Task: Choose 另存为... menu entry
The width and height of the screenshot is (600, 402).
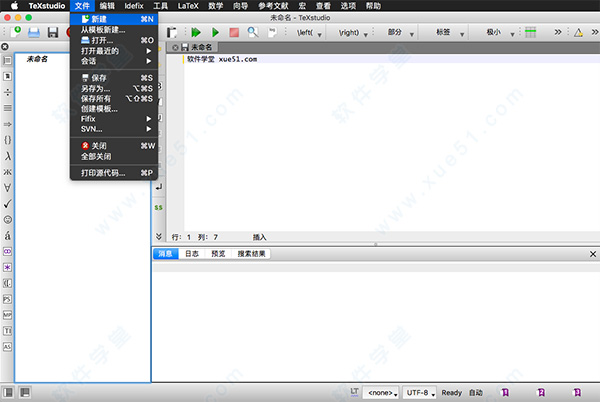Action: [x=114, y=89]
